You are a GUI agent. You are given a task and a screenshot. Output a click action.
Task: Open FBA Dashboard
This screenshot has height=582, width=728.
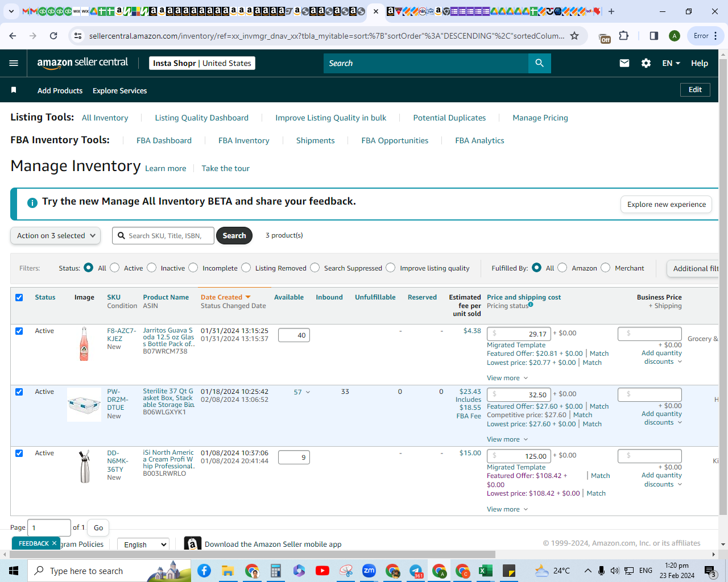(x=164, y=140)
